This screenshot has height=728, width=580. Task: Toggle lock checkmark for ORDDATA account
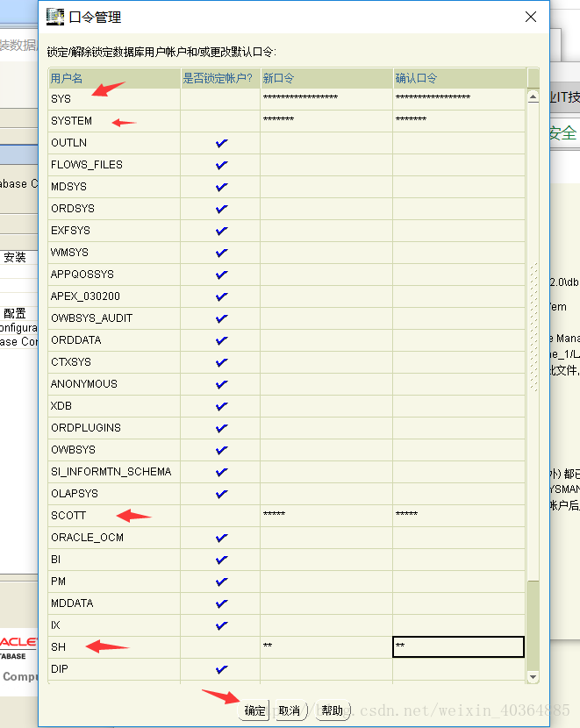pos(221,340)
